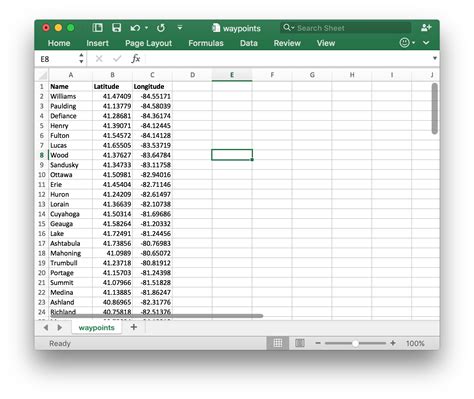Select the cell containing Williams
The height and width of the screenshot is (399, 474).
(71, 96)
